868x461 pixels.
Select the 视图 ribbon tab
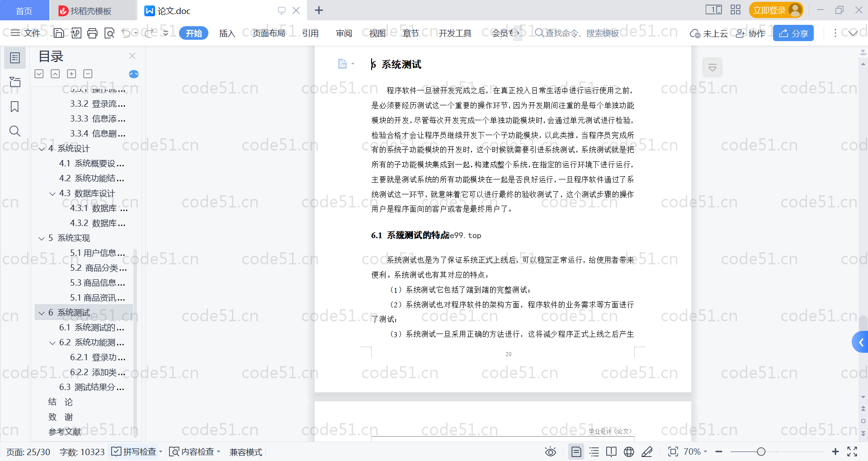377,33
